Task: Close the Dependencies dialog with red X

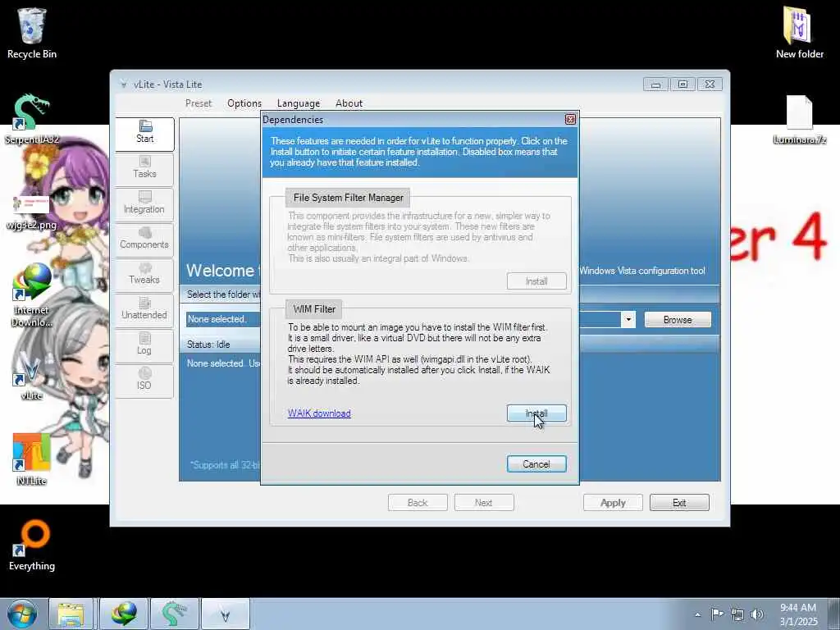Action: [571, 120]
